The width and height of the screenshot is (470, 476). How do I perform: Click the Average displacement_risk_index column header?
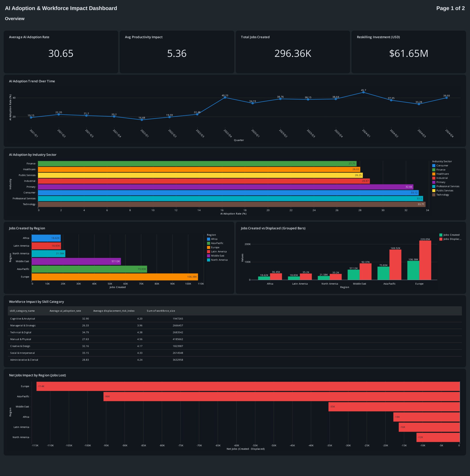(x=114, y=311)
